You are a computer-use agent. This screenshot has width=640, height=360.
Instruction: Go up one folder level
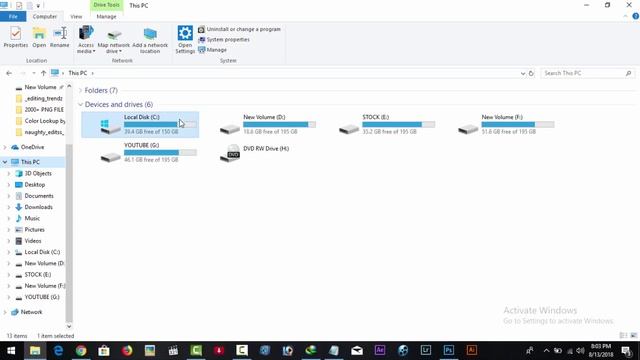click(x=43, y=73)
